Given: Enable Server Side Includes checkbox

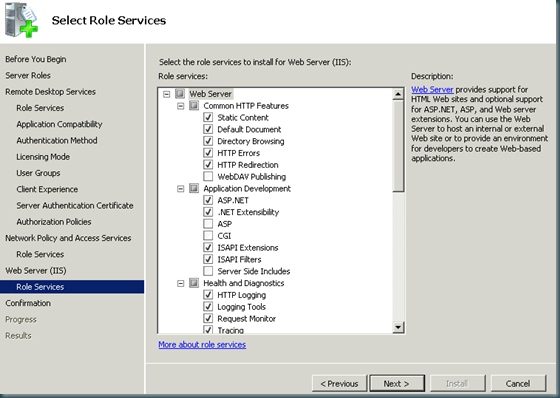Looking at the screenshot, I should (208, 271).
